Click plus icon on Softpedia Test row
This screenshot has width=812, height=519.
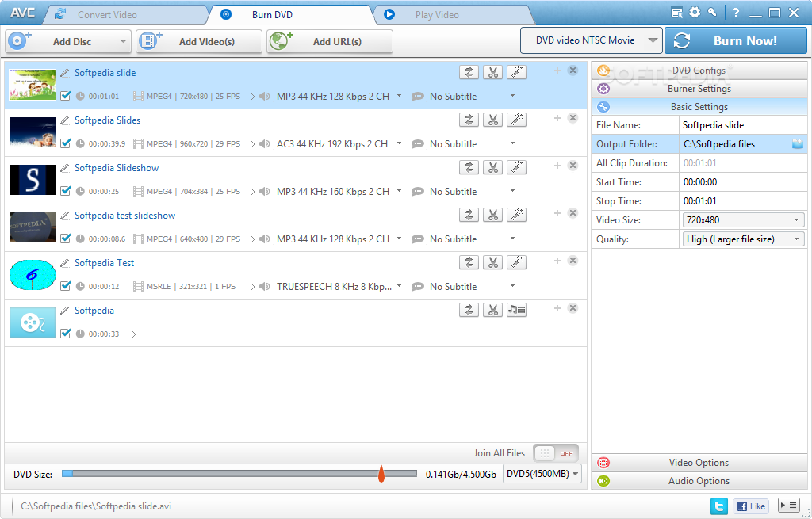pos(557,261)
